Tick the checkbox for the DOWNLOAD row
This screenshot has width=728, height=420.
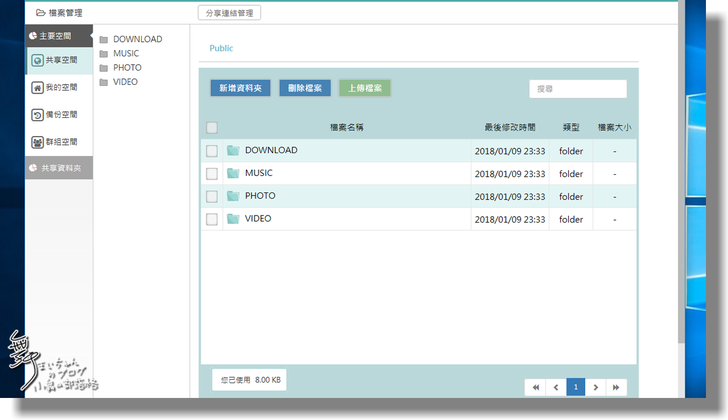211,151
